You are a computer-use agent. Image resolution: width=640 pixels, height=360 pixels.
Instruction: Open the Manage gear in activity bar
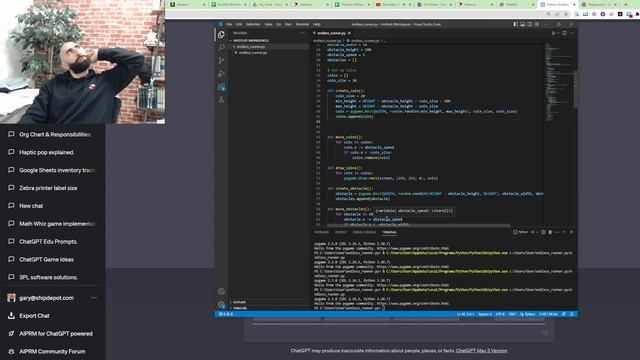(221, 304)
